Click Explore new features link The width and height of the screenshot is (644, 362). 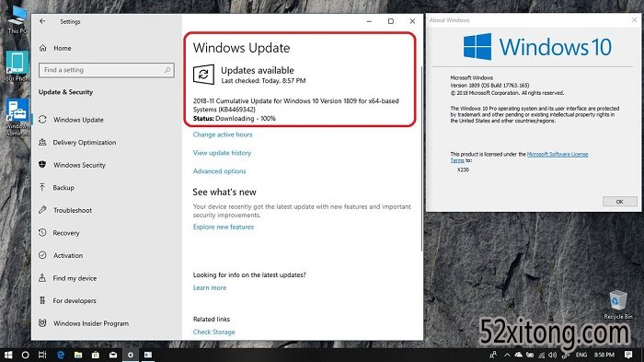point(224,228)
